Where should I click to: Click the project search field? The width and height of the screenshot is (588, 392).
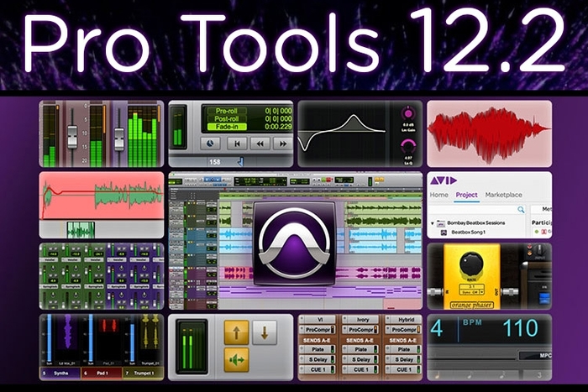tap(478, 210)
